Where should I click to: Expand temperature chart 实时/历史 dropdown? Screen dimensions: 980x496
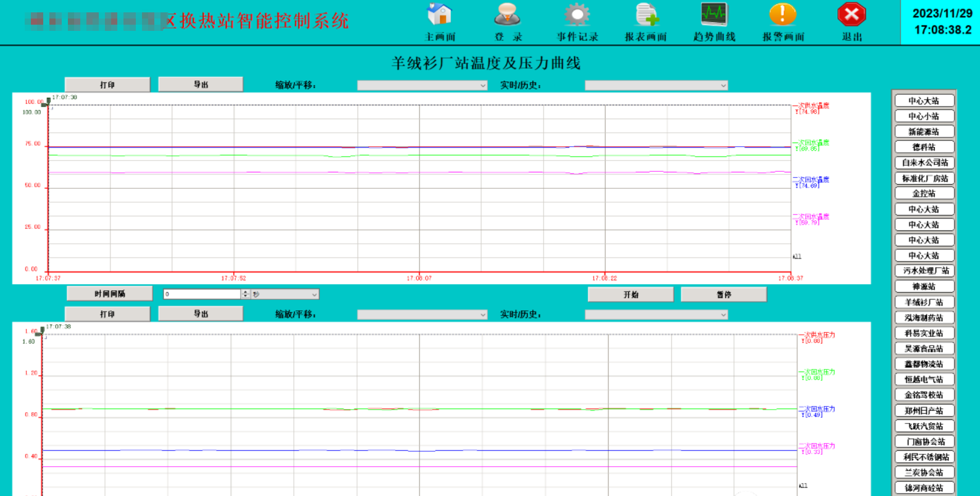pyautogui.click(x=656, y=85)
